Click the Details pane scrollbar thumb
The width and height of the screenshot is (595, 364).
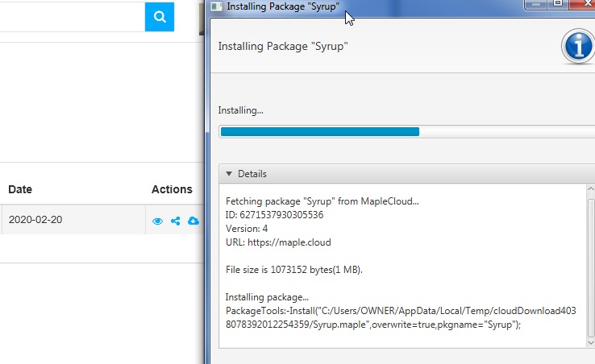point(590,267)
